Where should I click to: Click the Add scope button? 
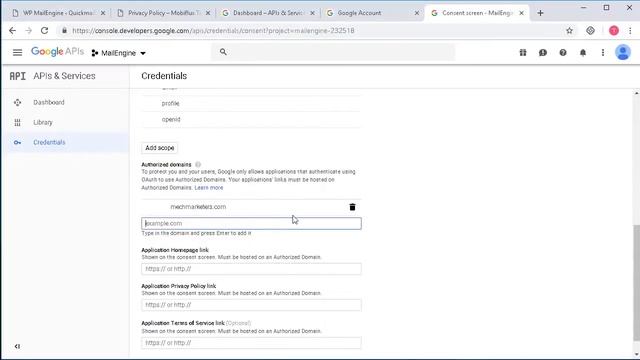(160, 148)
